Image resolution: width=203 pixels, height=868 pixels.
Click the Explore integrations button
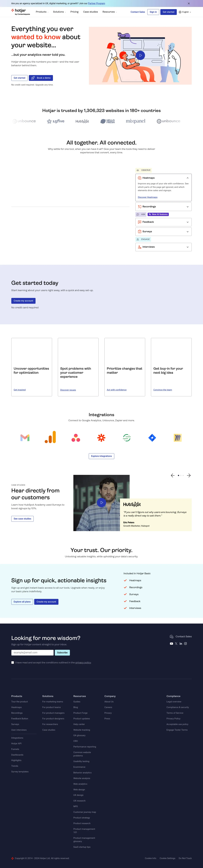tap(101, 456)
